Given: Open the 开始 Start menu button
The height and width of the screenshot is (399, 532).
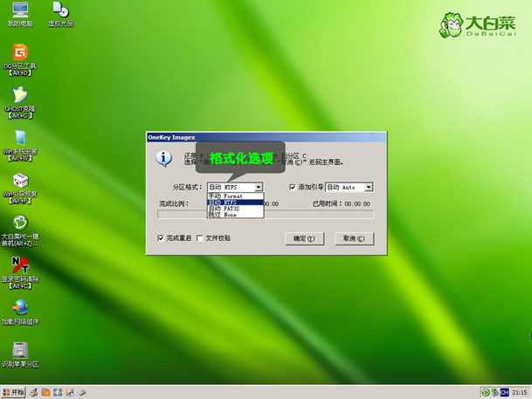Looking at the screenshot, I should (13, 392).
